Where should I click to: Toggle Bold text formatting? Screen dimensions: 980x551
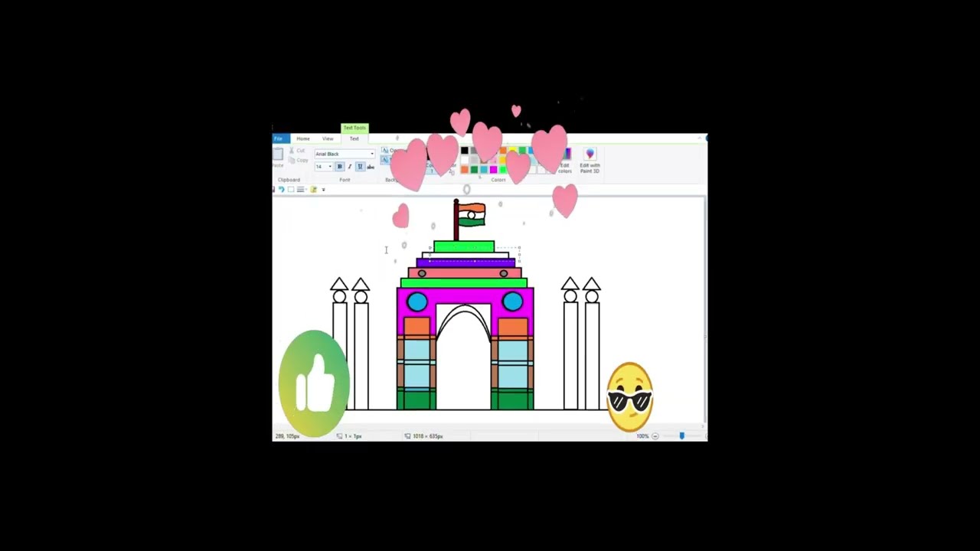point(340,167)
